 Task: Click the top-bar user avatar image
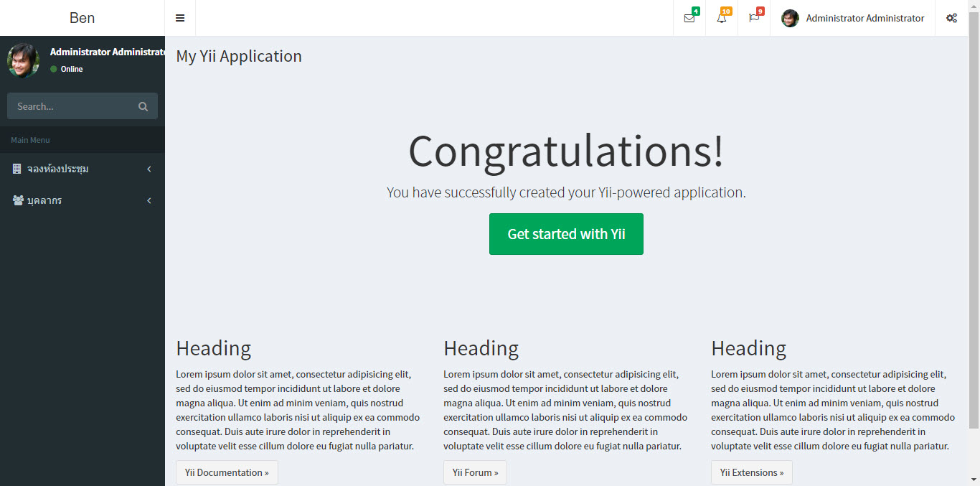pyautogui.click(x=790, y=19)
